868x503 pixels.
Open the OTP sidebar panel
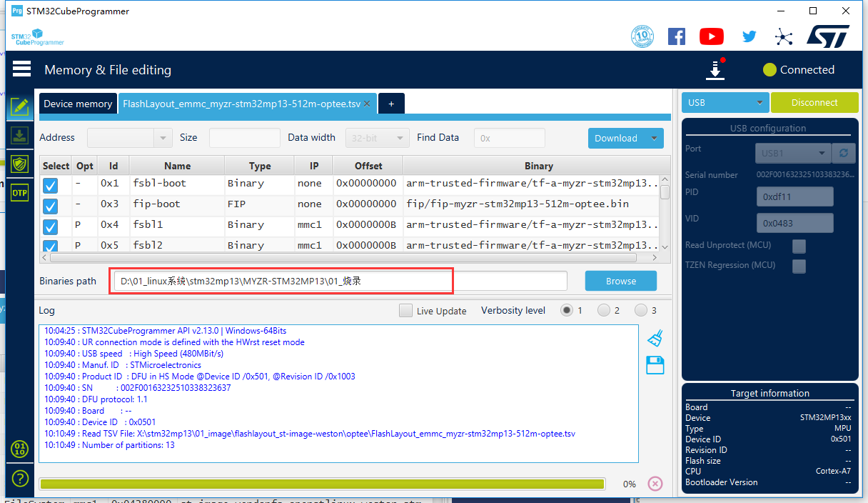tap(20, 191)
